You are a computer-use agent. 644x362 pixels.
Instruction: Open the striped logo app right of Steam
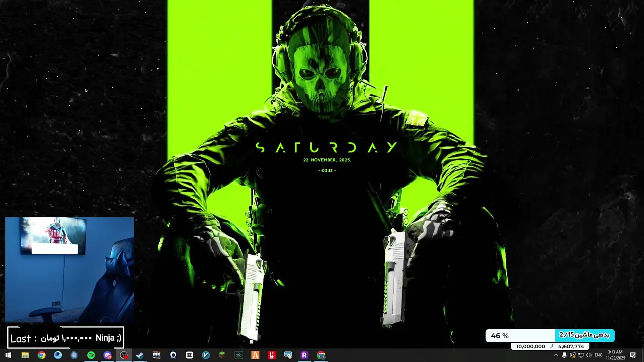(x=156, y=355)
